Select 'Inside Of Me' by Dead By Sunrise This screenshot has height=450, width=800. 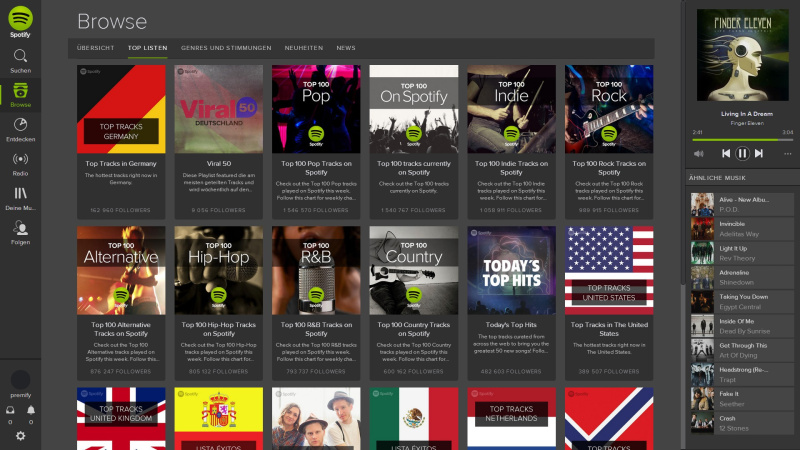[x=742, y=326]
